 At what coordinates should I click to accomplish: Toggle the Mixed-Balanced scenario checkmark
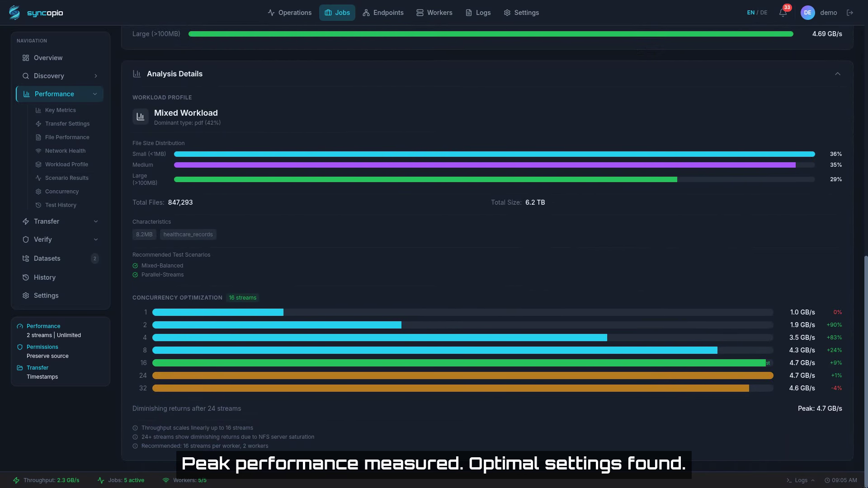click(135, 266)
